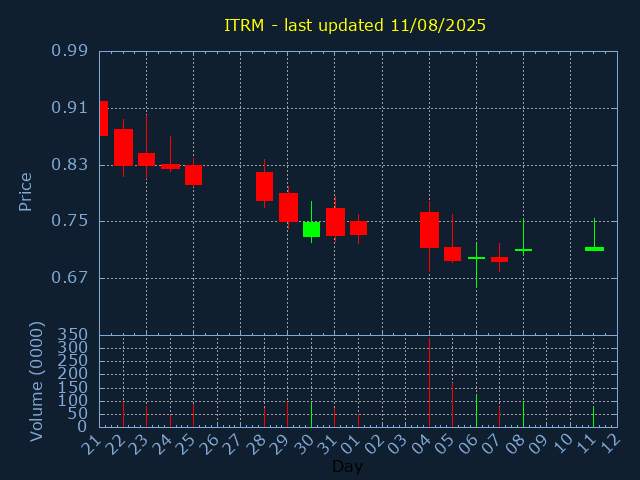Click the red candlestick for day 22

pyautogui.click(x=123, y=147)
